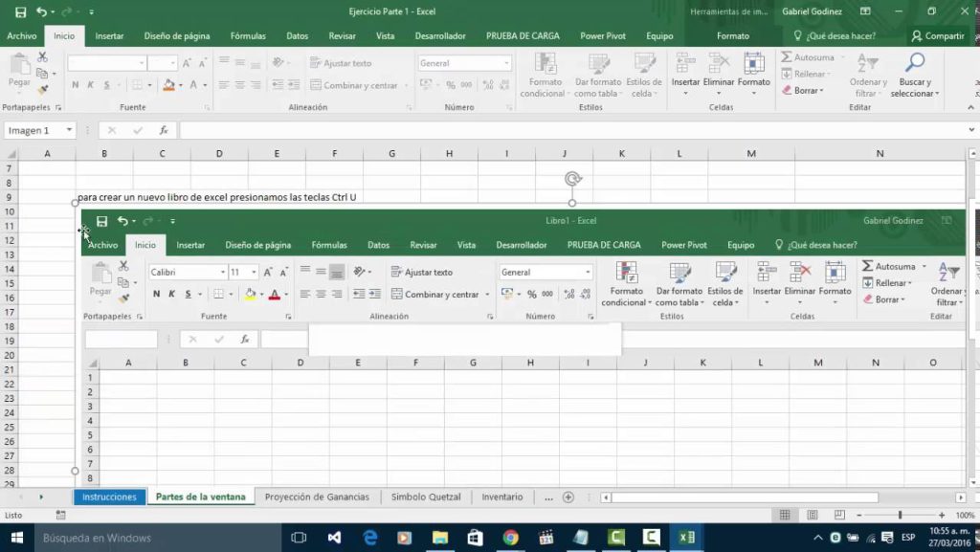This screenshot has height=552, width=980.
Task: Click the fill color bucket swatch
Action: point(168,85)
